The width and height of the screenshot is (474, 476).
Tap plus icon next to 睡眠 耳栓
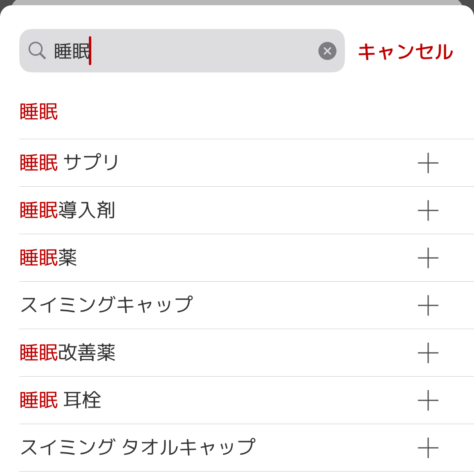click(x=428, y=400)
